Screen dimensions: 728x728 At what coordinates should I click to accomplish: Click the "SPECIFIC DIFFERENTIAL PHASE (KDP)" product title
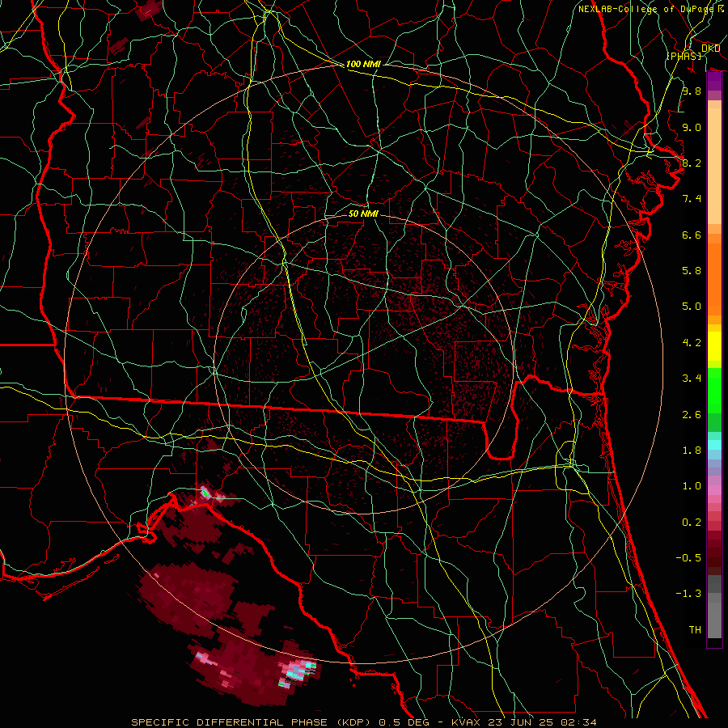252,722
